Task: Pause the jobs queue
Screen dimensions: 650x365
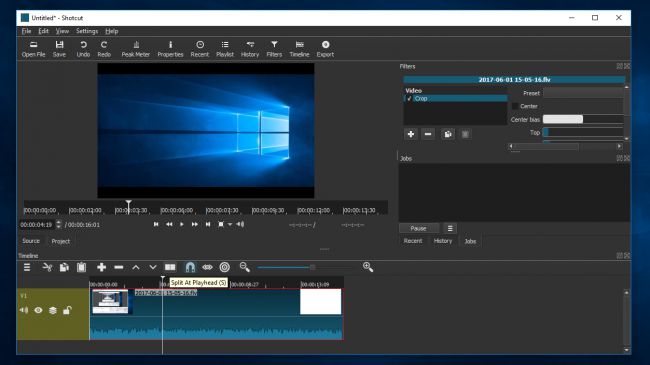Action: point(418,228)
